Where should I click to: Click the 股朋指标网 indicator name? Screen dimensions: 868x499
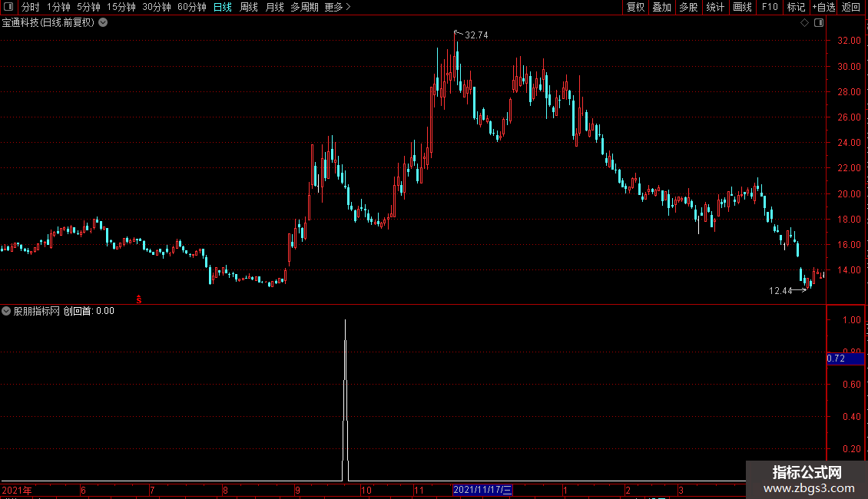tap(37, 311)
